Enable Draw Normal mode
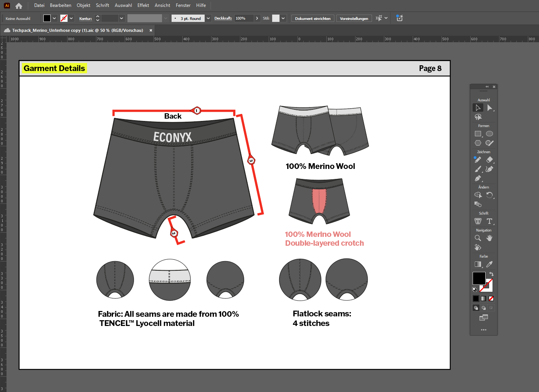 pyautogui.click(x=476, y=308)
